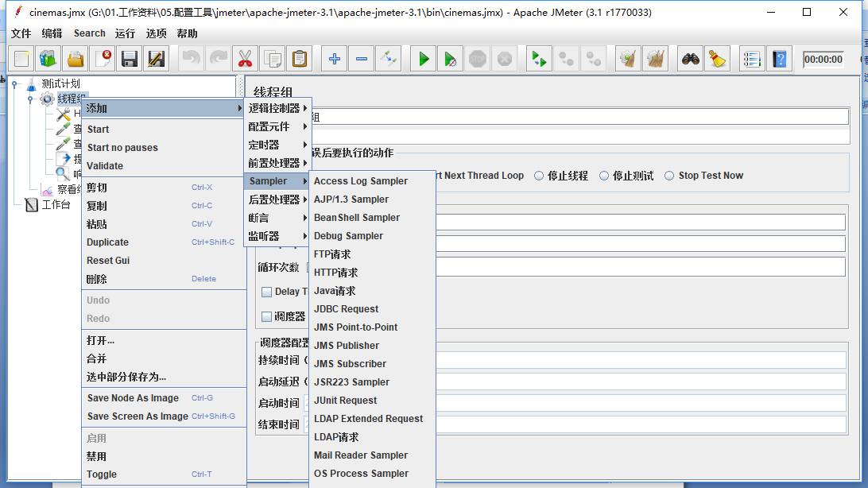Open the 文件 menu
This screenshot has height=488, width=868.
tap(21, 33)
